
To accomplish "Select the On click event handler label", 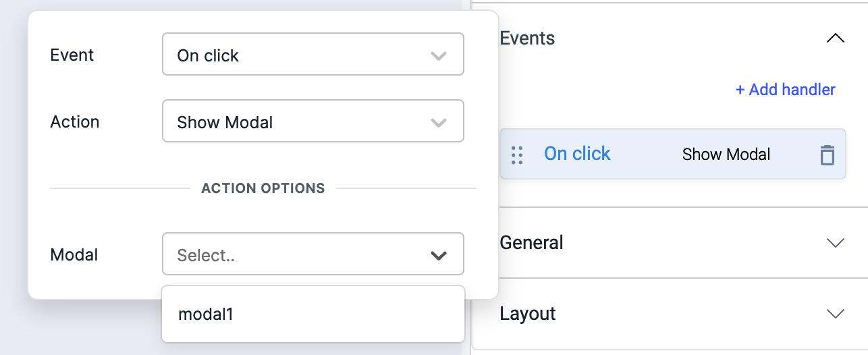I will pos(577,154).
